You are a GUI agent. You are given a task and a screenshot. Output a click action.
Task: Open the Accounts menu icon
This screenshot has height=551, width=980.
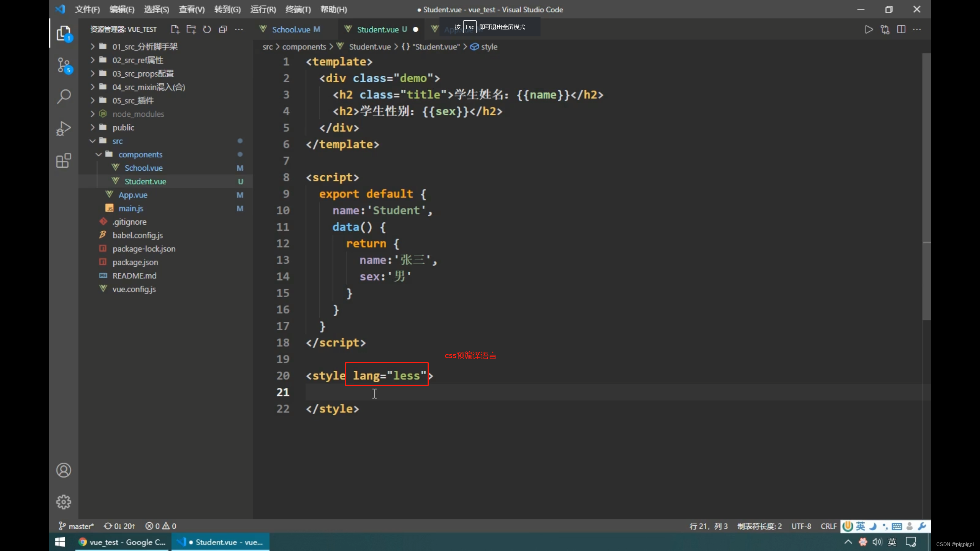click(64, 470)
